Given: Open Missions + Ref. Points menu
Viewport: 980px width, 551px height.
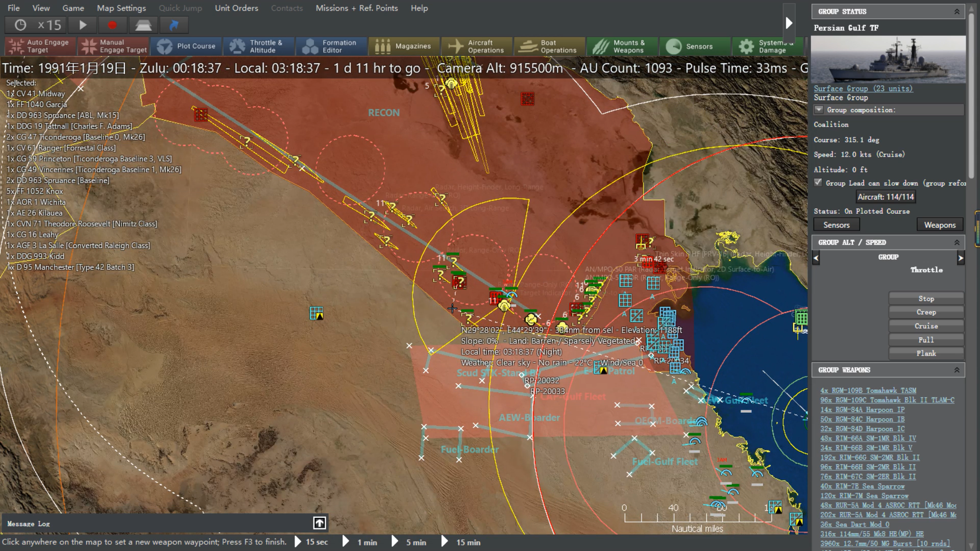Looking at the screenshot, I should coord(357,8).
